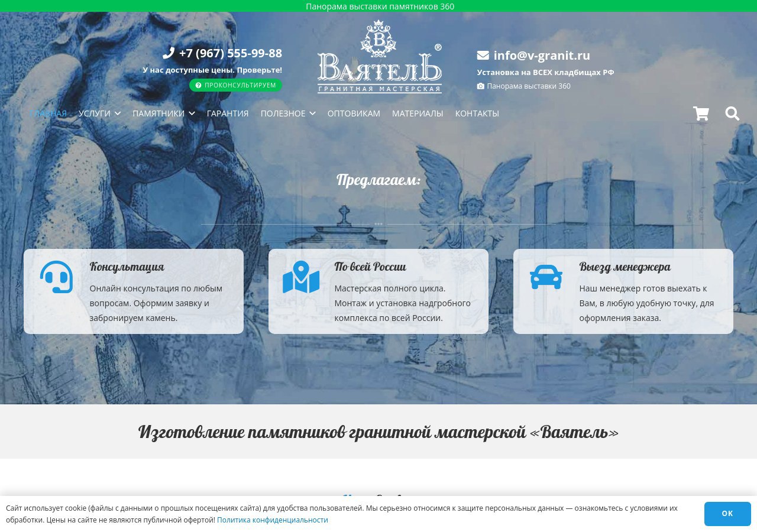Click the search magnifier icon
The height and width of the screenshot is (532, 757).
pyautogui.click(x=732, y=113)
